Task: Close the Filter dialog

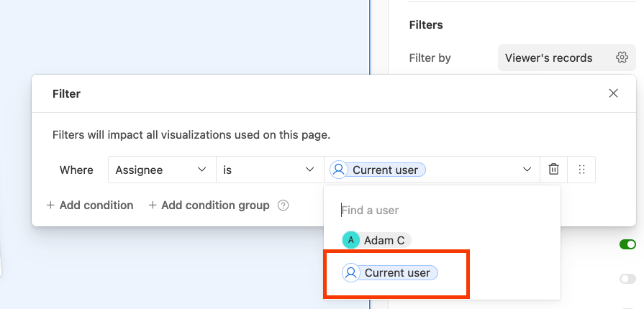Action: [x=613, y=93]
